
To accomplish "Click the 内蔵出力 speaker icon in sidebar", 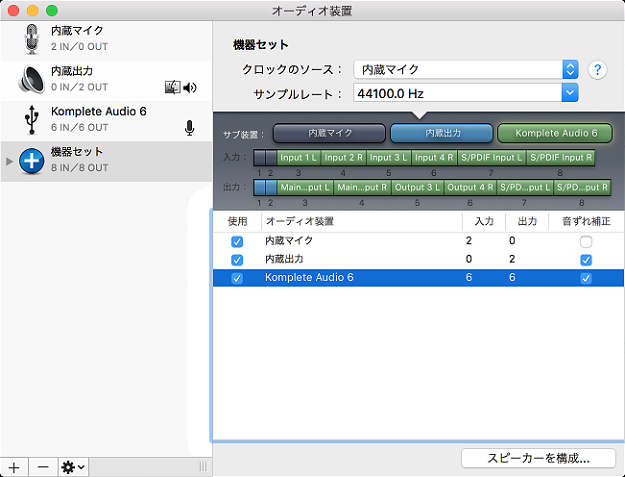I will coord(31,79).
